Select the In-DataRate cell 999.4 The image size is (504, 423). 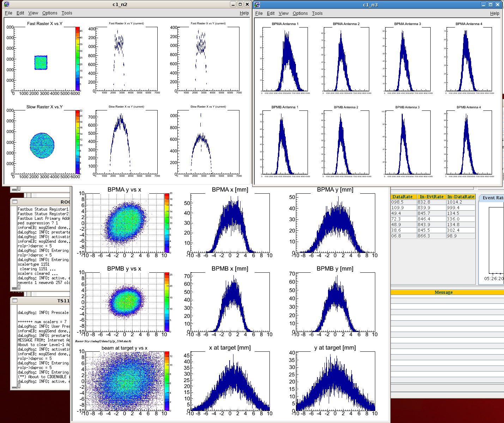tap(461, 208)
